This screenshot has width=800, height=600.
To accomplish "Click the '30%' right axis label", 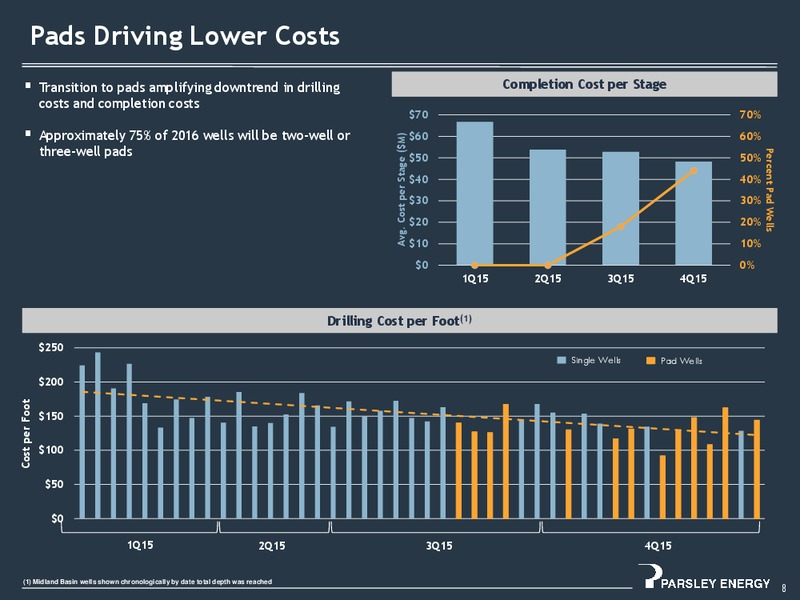I will [x=749, y=201].
